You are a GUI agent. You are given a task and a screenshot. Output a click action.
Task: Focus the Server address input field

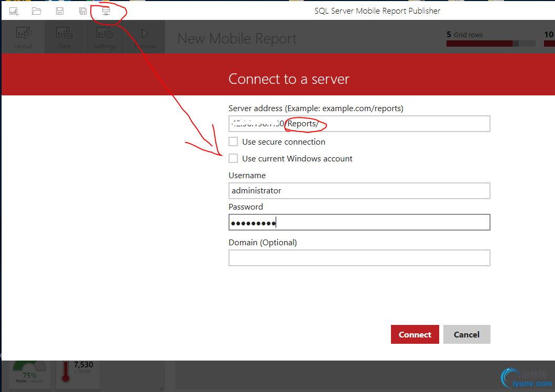pyautogui.click(x=360, y=124)
